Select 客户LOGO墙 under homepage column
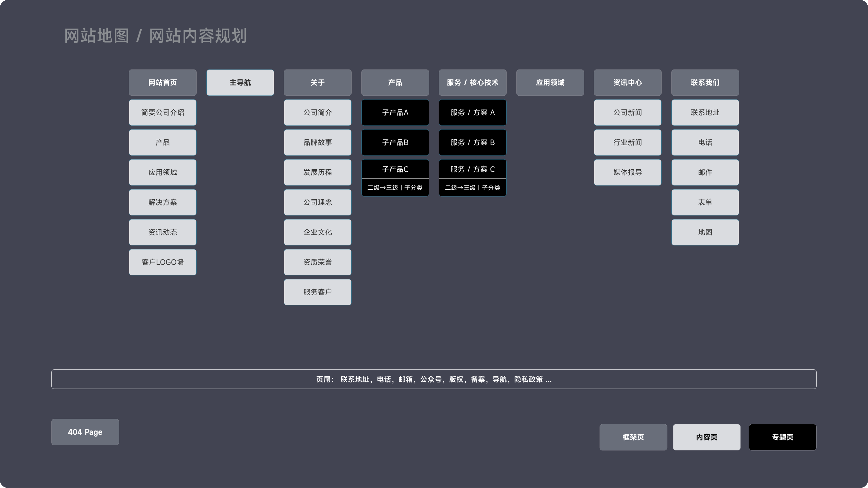 click(x=163, y=262)
